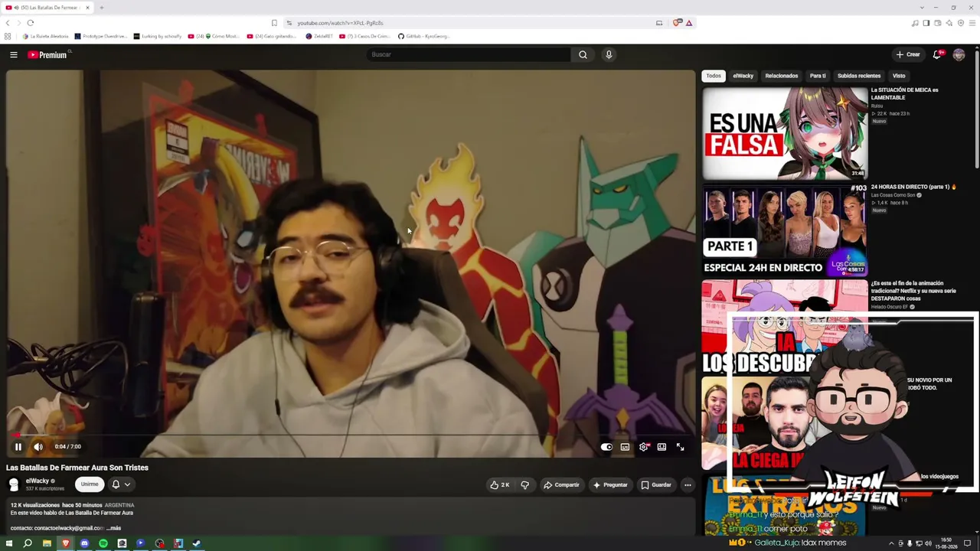The image size is (980, 551).
Task: Switch the player to theater mode
Action: pyautogui.click(x=661, y=447)
